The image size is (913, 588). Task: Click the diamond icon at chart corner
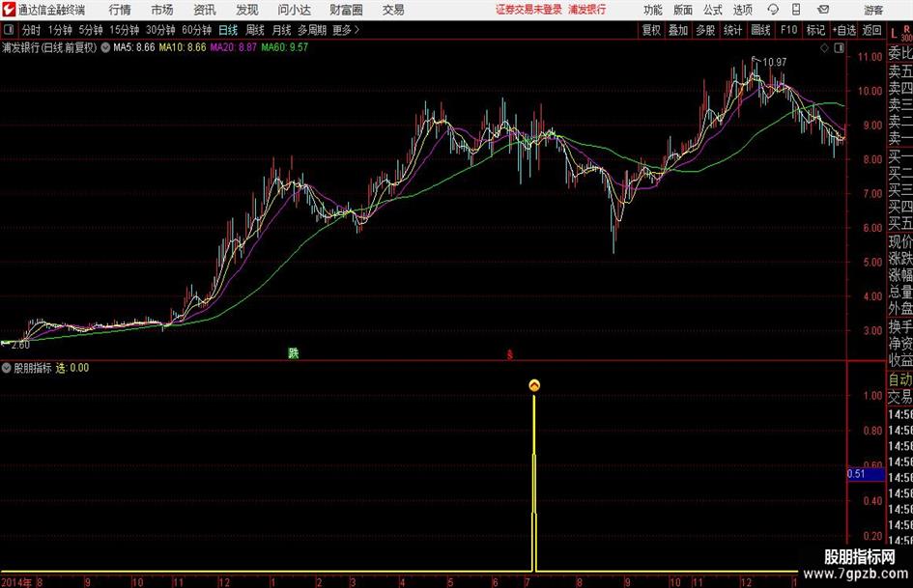pyautogui.click(x=824, y=48)
